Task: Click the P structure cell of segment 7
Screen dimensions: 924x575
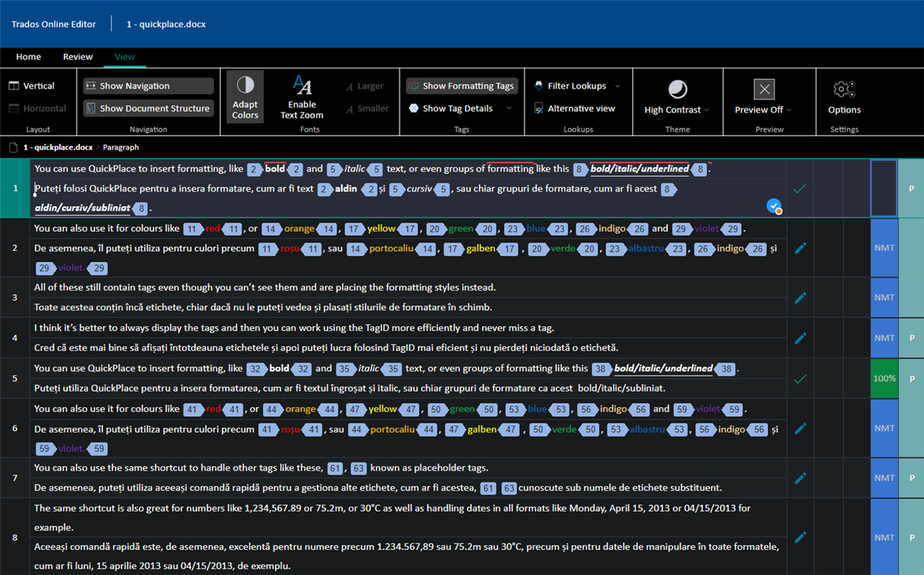Action: (x=912, y=478)
